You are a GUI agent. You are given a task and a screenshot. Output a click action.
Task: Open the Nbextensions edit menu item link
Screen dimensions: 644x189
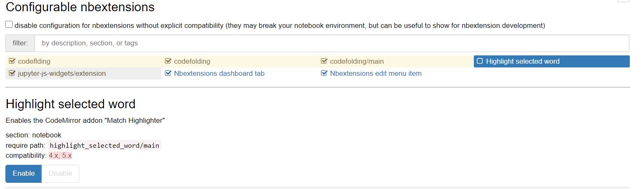click(x=375, y=74)
